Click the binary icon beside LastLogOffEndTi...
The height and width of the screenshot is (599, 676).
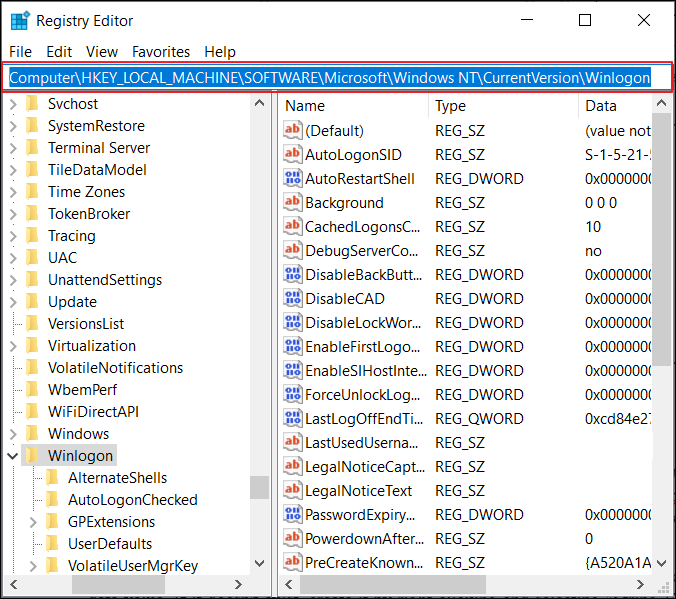(293, 418)
